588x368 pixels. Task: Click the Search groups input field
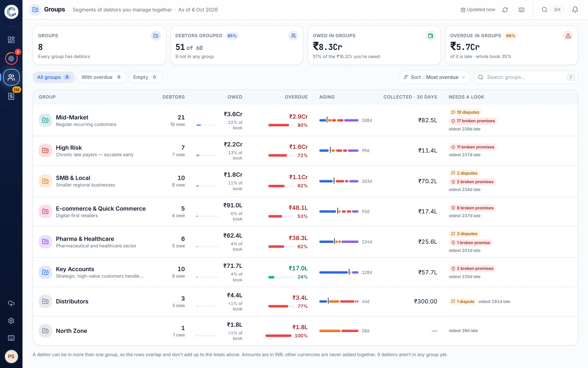(526, 77)
